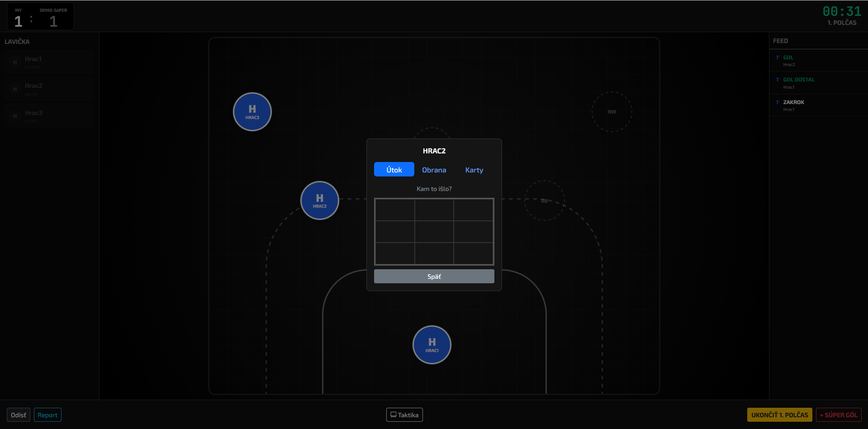Select the HRAC2 player circle on court

[x=319, y=200]
